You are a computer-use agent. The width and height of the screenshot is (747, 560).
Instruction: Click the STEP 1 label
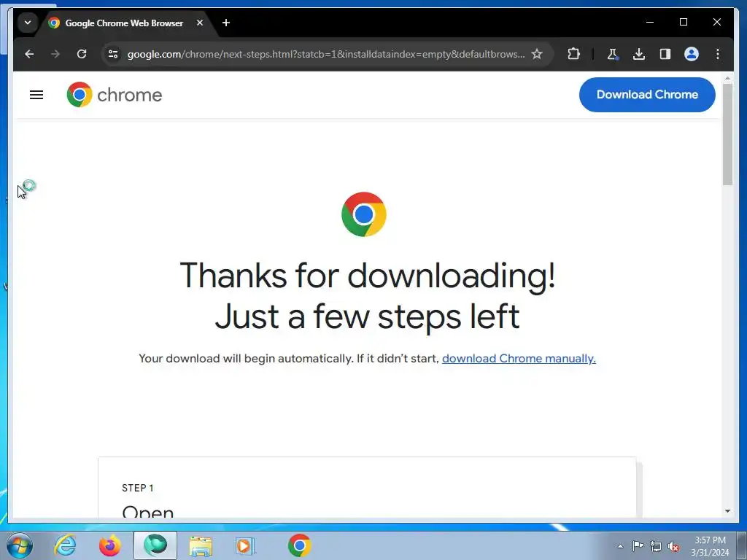pyautogui.click(x=138, y=488)
